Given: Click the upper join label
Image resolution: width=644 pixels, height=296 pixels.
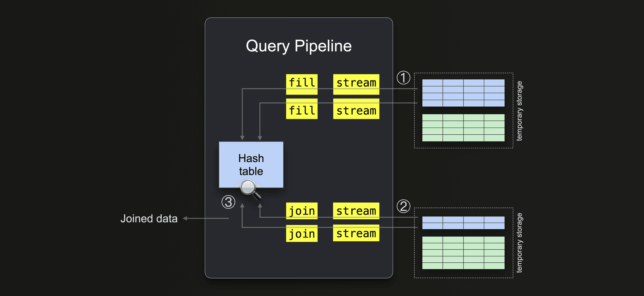Looking at the screenshot, I should coord(302,211).
